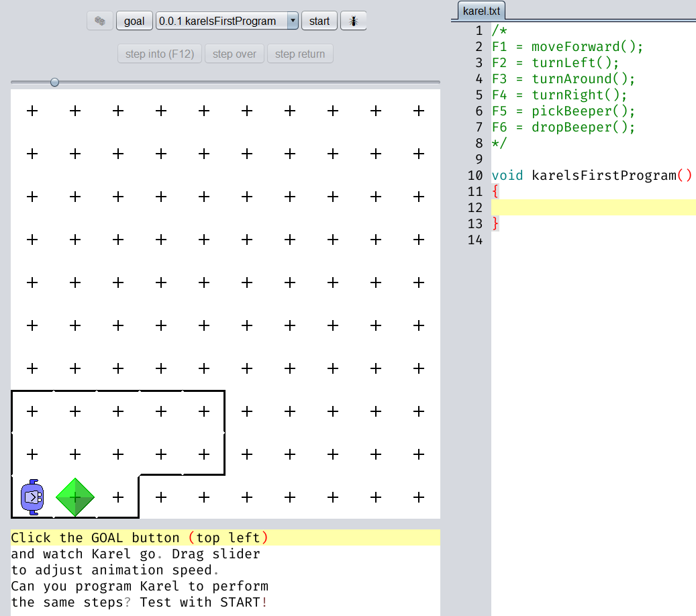Click Karel the robot in the world
Screen dimensions: 696x616
[32, 497]
